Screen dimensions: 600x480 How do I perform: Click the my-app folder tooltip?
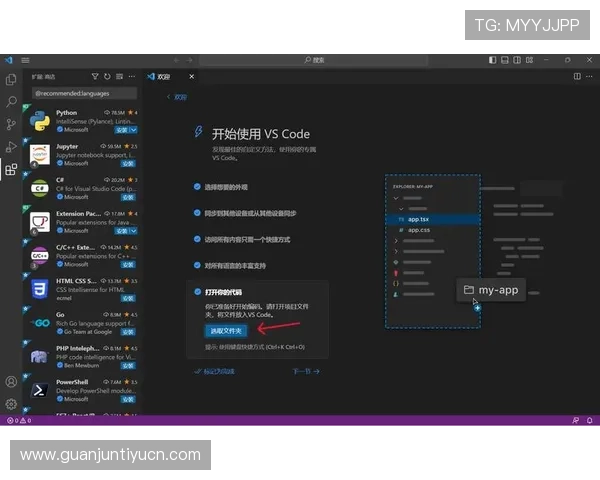(x=491, y=290)
